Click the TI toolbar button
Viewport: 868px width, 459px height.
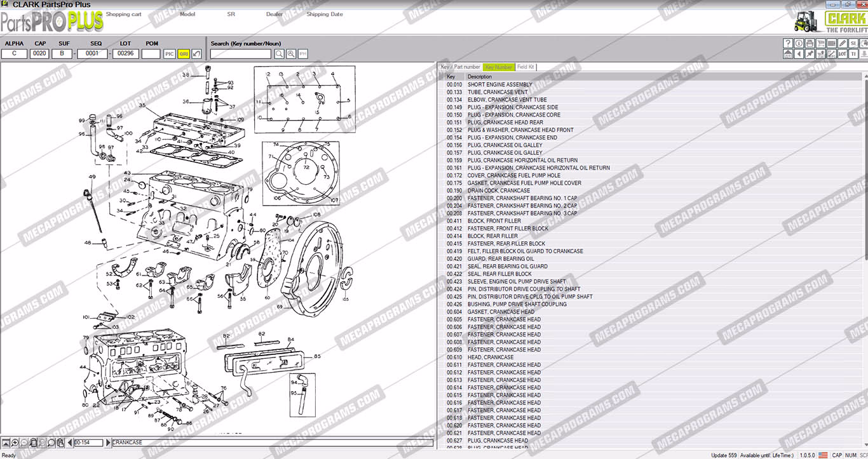point(853,54)
